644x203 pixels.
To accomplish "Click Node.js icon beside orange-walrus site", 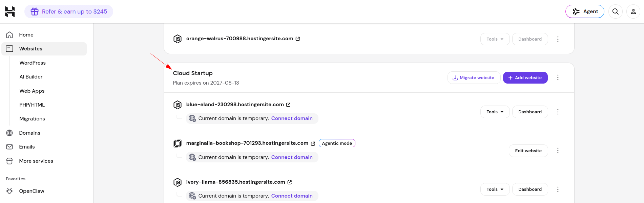I will point(178,39).
